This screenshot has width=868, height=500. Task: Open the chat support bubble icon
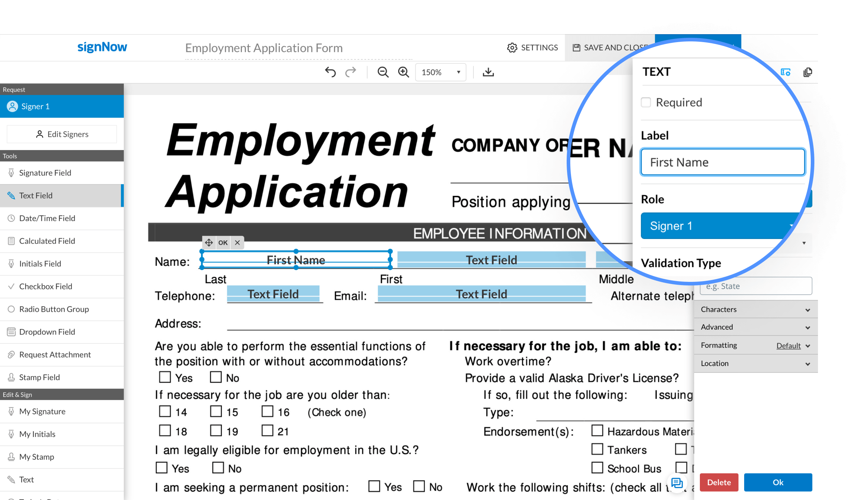[677, 483]
